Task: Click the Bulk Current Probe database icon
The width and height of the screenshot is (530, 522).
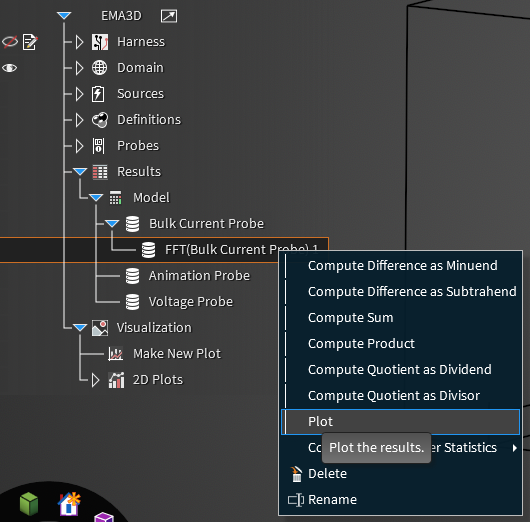Action: 132,224
